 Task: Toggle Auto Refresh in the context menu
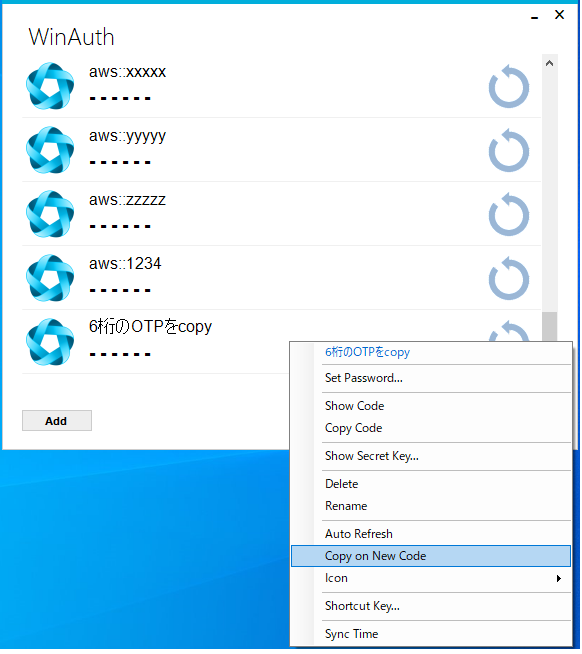(431, 535)
